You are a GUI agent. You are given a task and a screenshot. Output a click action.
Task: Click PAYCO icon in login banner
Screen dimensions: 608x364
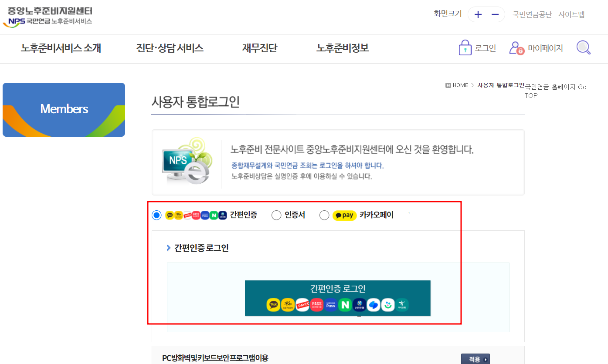302,305
